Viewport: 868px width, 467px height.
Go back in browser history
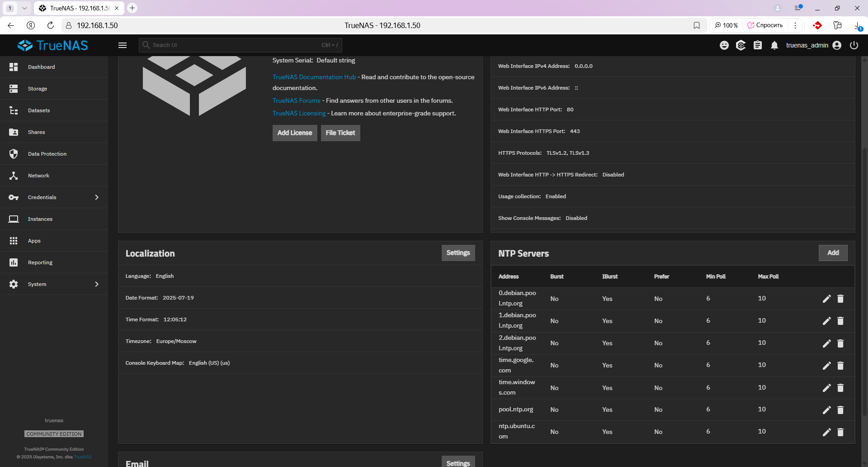11,25
